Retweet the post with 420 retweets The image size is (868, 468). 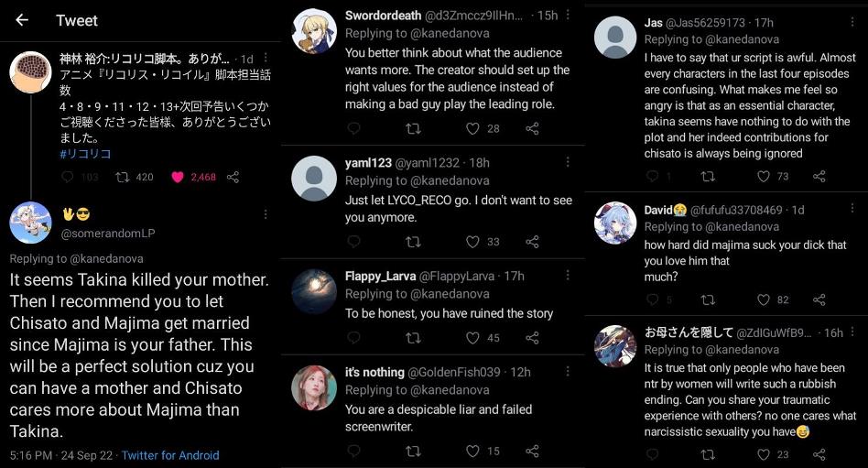click(x=121, y=177)
